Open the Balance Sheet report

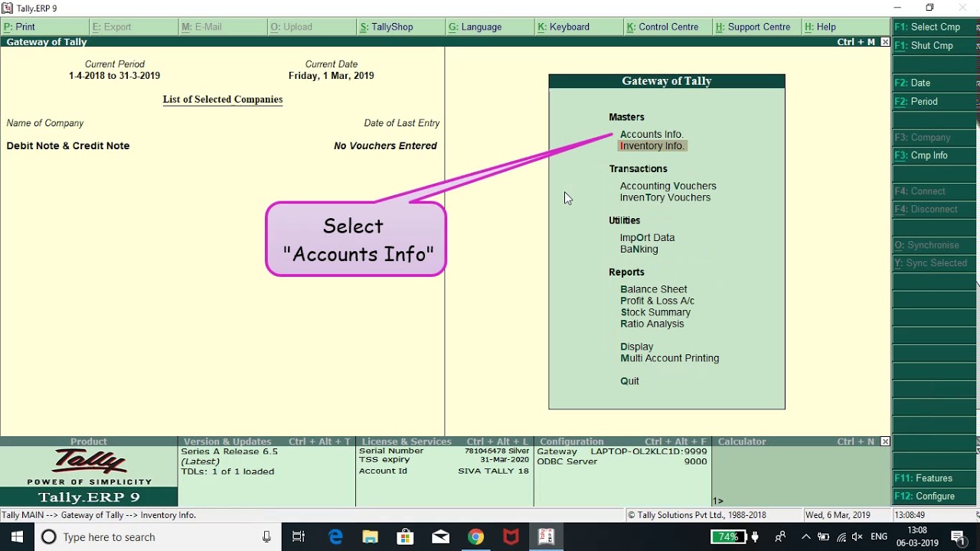pyautogui.click(x=654, y=289)
